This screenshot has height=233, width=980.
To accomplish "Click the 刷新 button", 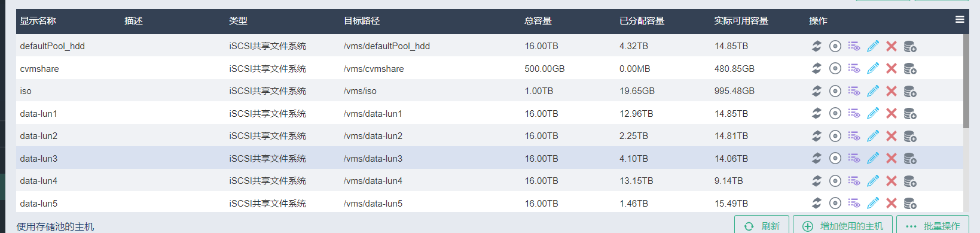I will click(x=762, y=225).
